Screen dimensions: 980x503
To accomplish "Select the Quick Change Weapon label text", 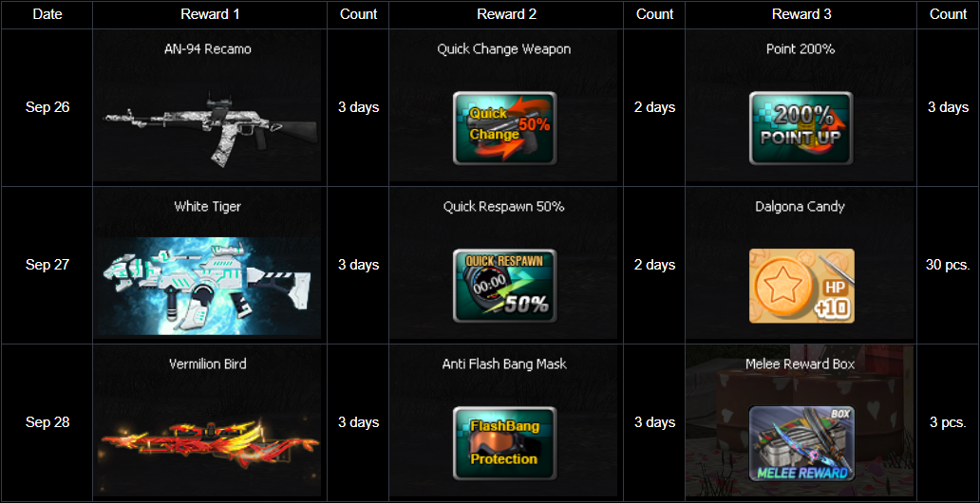I will coord(503,48).
